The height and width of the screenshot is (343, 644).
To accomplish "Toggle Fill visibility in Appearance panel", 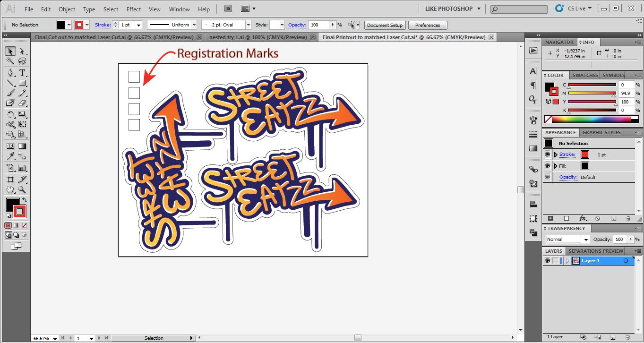I will (x=548, y=166).
